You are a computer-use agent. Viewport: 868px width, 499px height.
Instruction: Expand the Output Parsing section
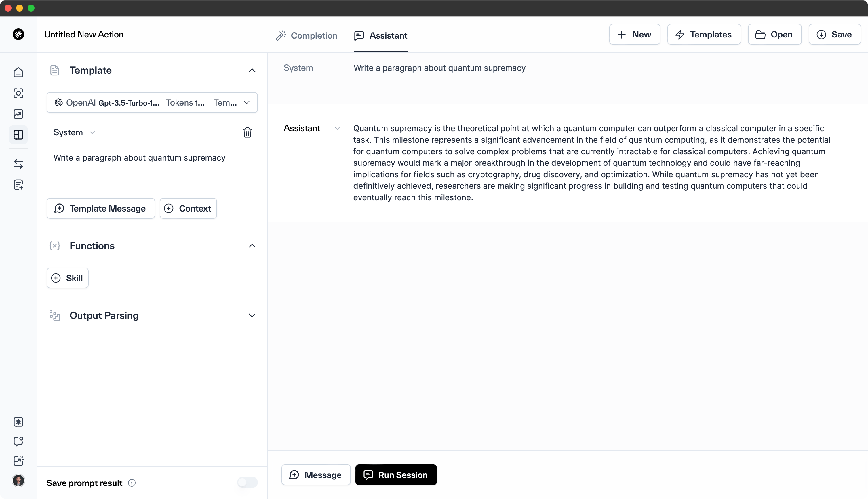coord(252,315)
